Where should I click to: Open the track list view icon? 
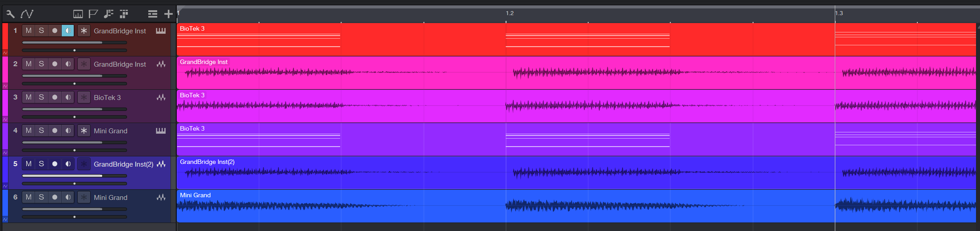[152, 14]
